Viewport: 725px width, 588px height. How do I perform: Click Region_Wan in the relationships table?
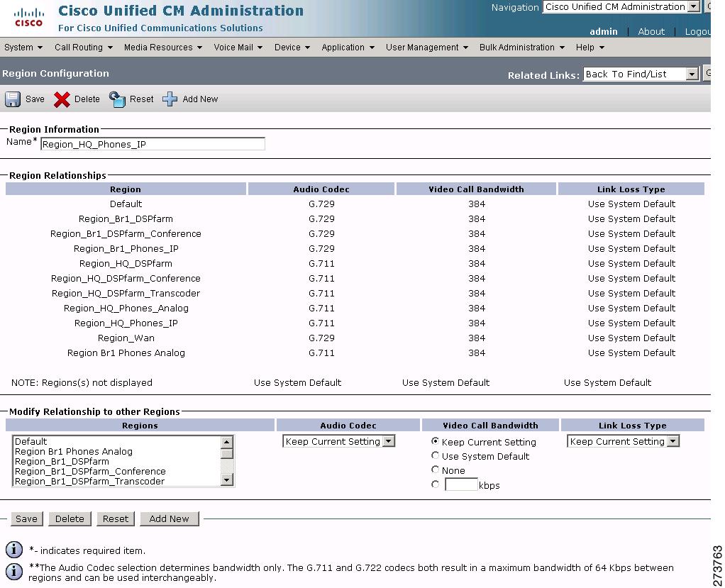coord(126,338)
